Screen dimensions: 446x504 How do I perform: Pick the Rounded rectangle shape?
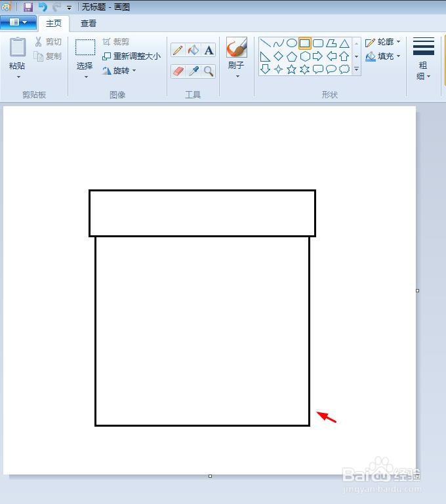coord(318,43)
